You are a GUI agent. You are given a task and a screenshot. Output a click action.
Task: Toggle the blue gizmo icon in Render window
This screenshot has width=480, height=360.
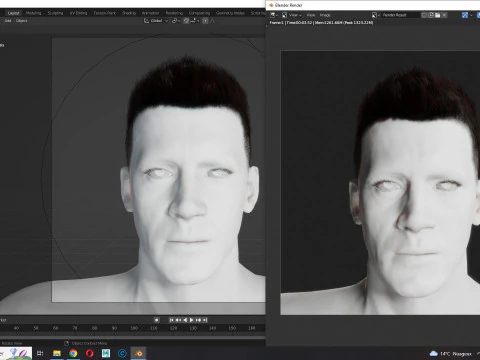465,15
